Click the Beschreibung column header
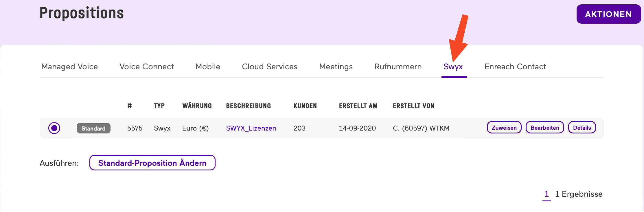This screenshot has width=644, height=212. click(248, 106)
